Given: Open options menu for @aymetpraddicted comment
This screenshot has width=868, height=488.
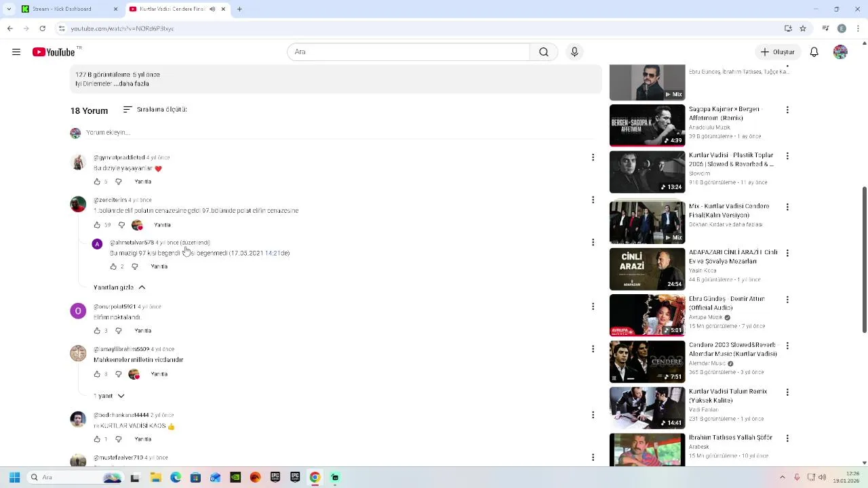Looking at the screenshot, I should click(x=593, y=157).
